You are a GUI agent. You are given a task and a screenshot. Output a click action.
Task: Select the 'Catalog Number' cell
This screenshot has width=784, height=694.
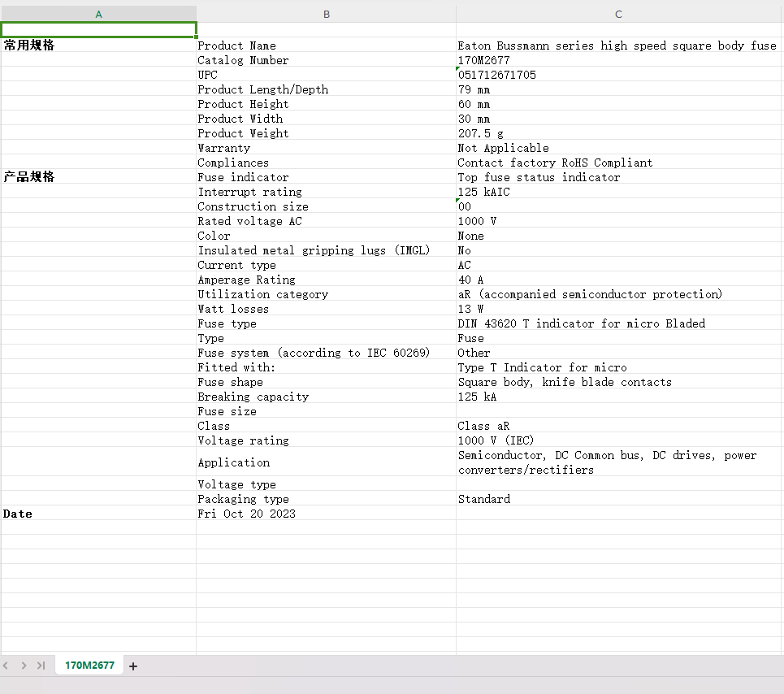pyautogui.click(x=326, y=60)
